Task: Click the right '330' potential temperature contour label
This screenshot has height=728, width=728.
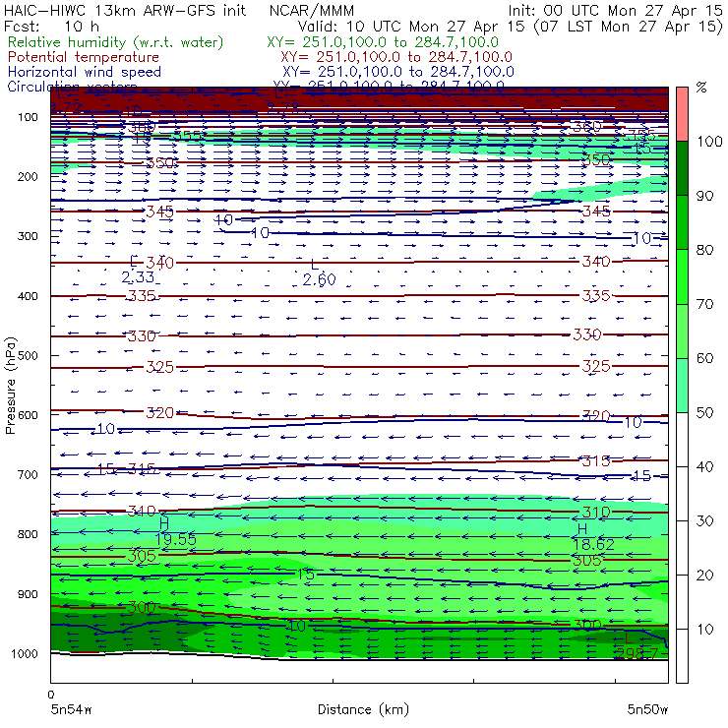Action: (587, 334)
